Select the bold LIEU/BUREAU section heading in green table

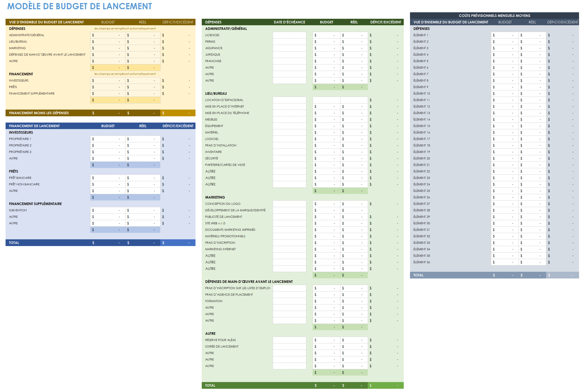216,94
